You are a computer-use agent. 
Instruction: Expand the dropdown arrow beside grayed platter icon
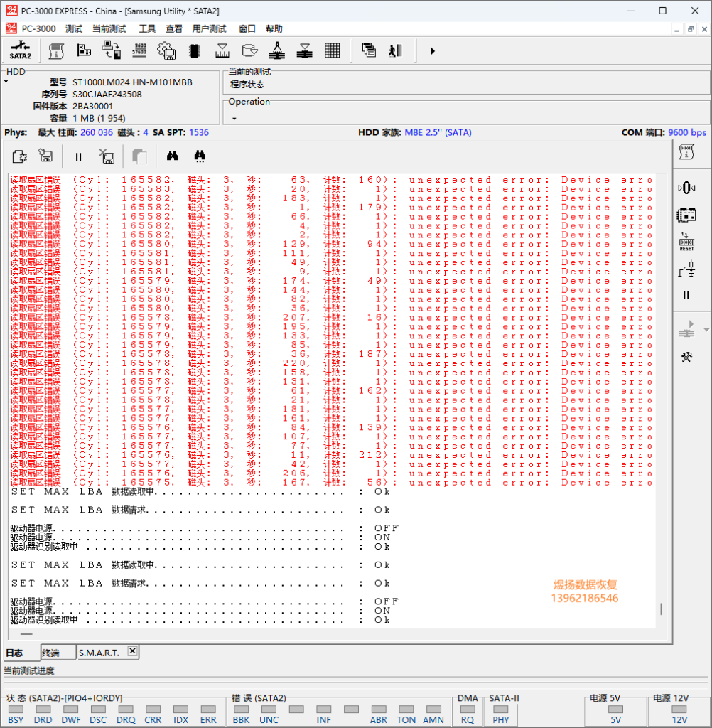pos(706,330)
